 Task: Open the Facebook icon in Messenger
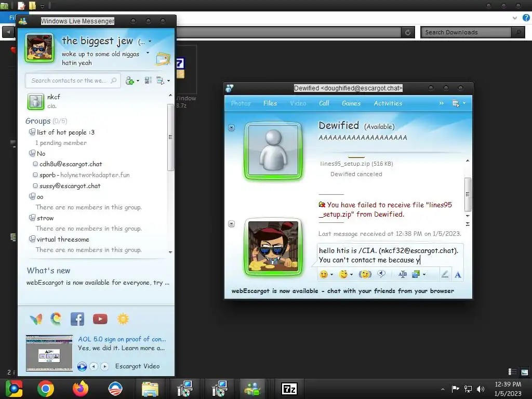pos(77,320)
